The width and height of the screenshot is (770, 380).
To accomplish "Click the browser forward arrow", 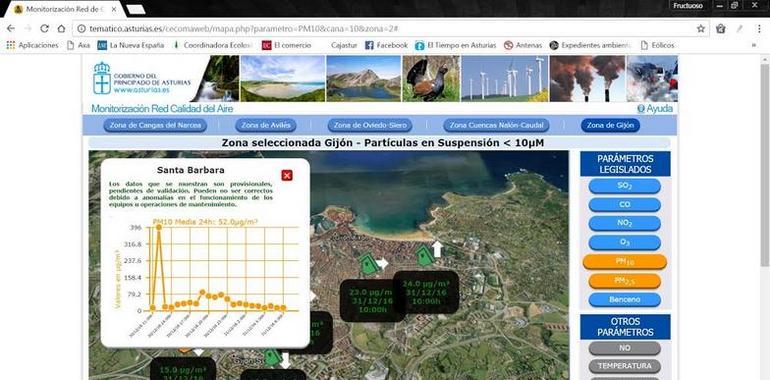I will tap(28, 29).
